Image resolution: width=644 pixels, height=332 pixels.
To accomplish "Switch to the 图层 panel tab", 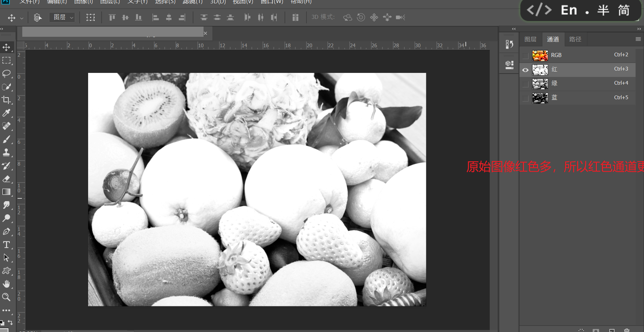I will click(530, 39).
